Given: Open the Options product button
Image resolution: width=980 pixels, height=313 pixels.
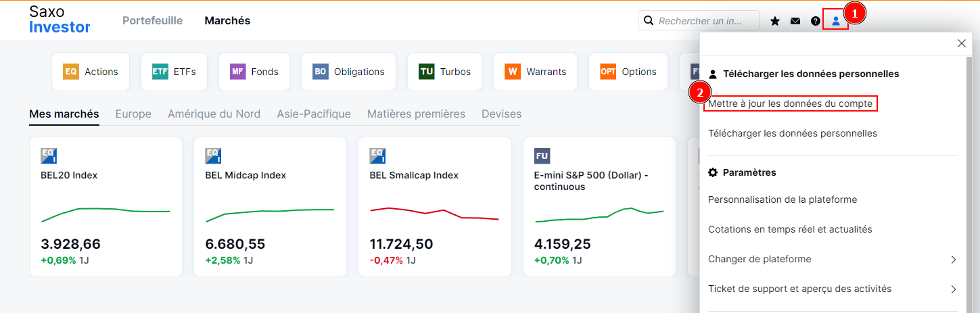Looking at the screenshot, I should 628,72.
